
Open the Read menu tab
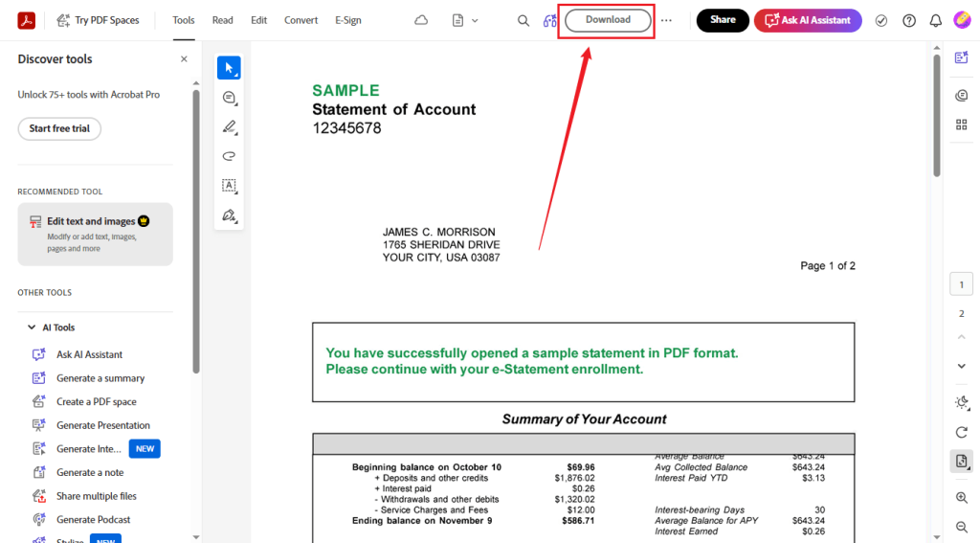pyautogui.click(x=222, y=20)
